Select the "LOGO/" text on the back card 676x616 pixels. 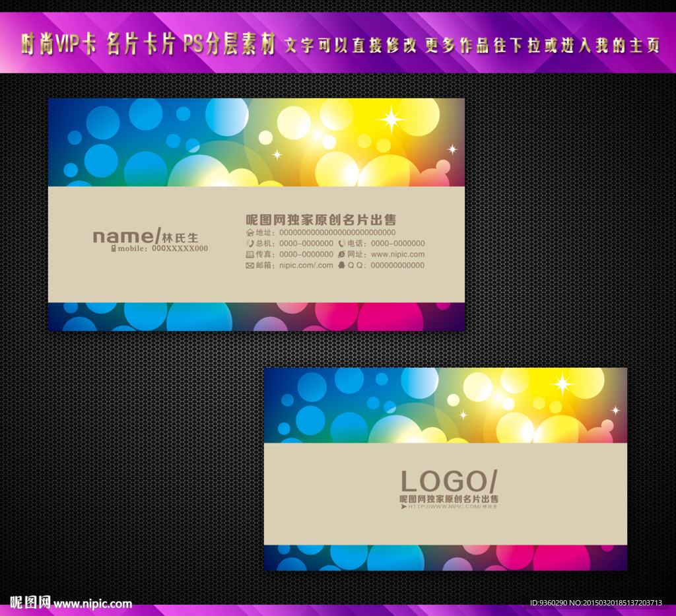(x=449, y=481)
